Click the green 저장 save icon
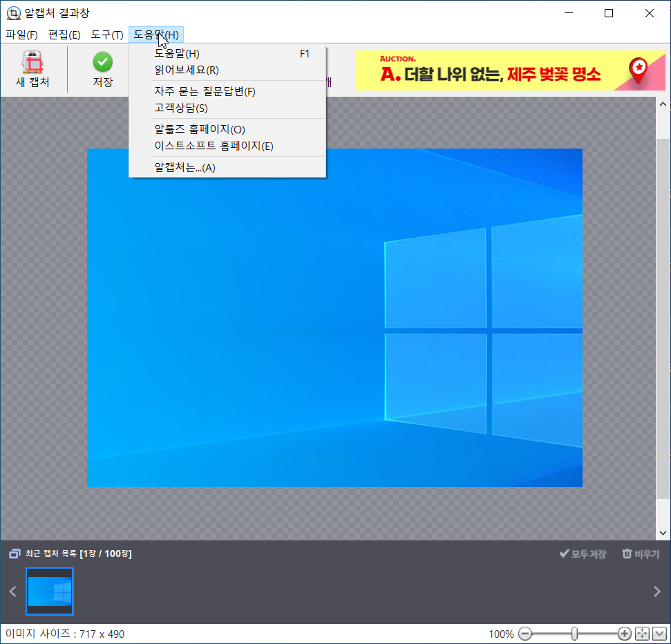 pos(103,62)
